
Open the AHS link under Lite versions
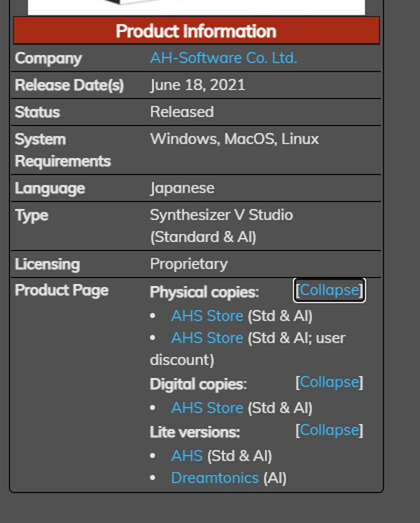pyautogui.click(x=187, y=456)
